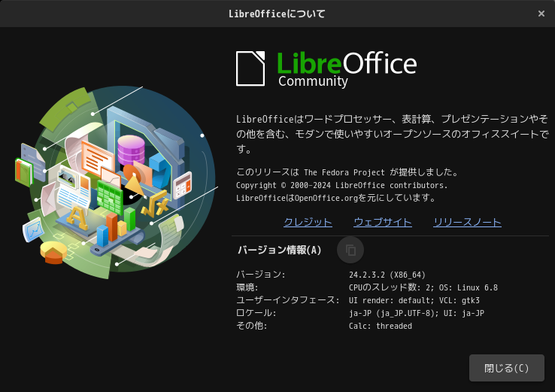The height and width of the screenshot is (392, 555).
Task: Click the locale value 'ja-JP (ja_JP.UTF-8); UI: ja-JP'
Action: [417, 313]
